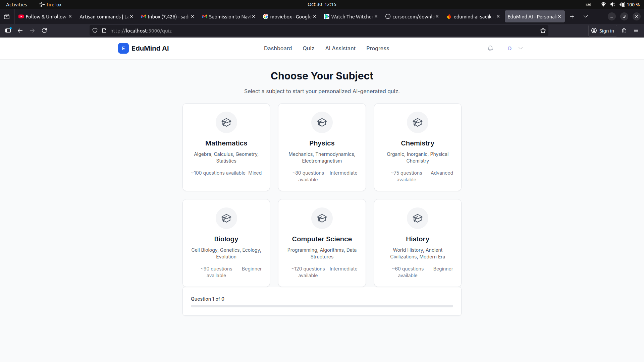644x362 pixels.
Task: Open the list all tabs dropdown
Action: tap(586, 16)
